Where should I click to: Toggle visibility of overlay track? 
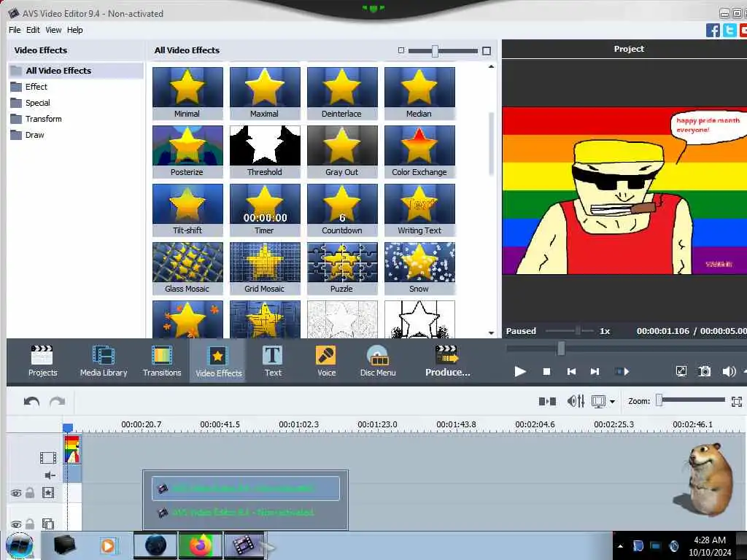(16, 524)
